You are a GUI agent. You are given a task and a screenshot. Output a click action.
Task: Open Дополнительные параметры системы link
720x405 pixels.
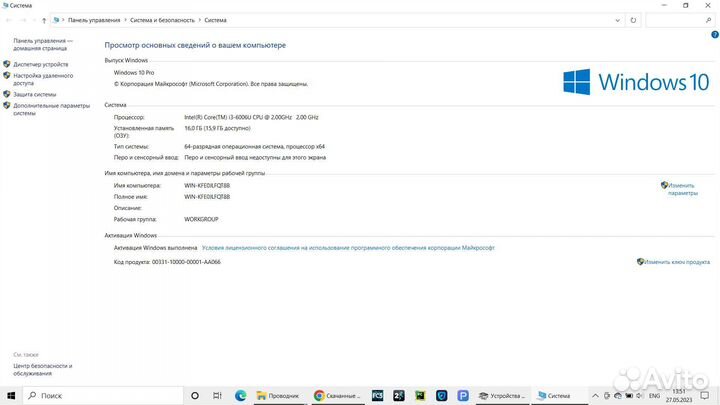click(x=51, y=109)
